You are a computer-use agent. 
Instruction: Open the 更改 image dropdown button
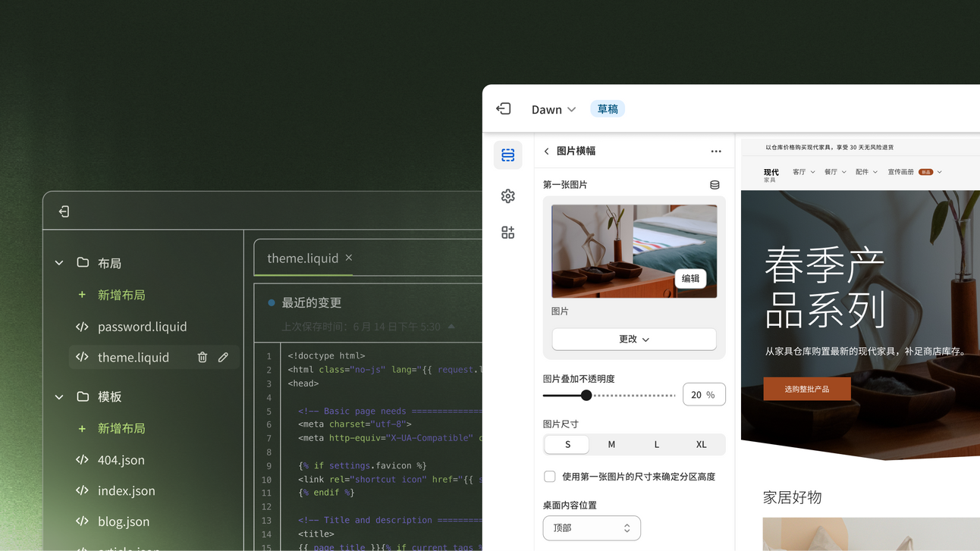pos(634,339)
